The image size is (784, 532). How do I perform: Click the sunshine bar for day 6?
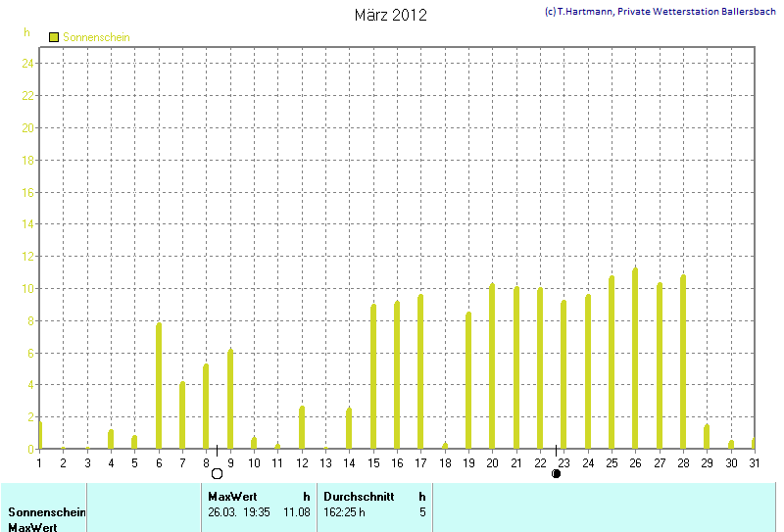(159, 385)
